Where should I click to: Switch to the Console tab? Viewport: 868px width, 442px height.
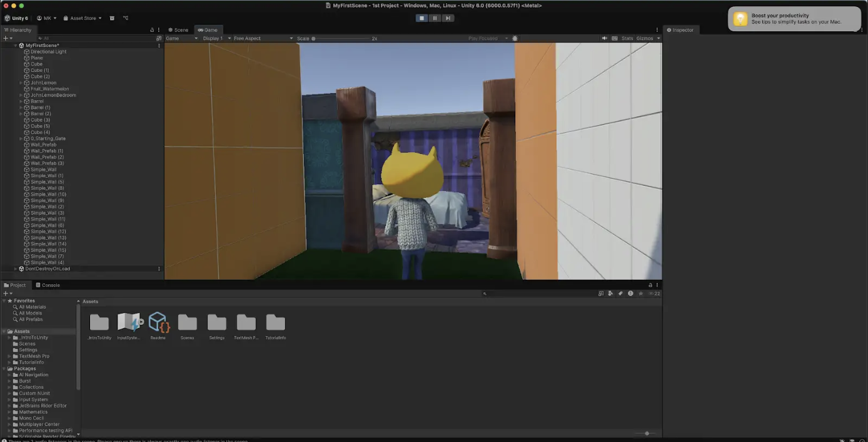(48, 285)
